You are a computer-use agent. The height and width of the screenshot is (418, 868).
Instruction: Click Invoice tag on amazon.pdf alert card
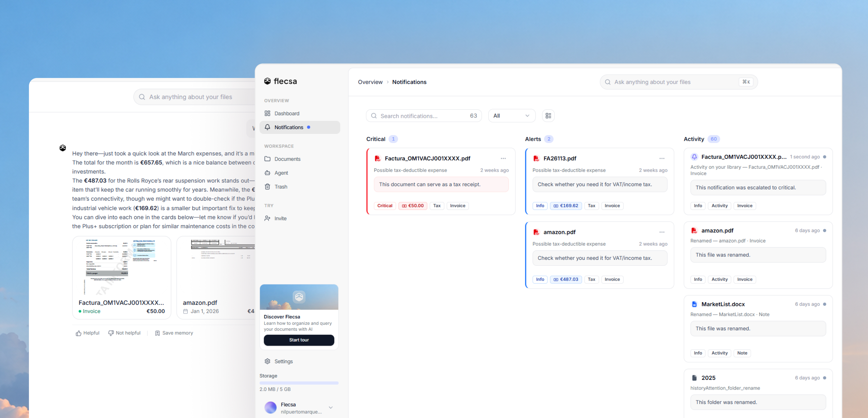(612, 279)
